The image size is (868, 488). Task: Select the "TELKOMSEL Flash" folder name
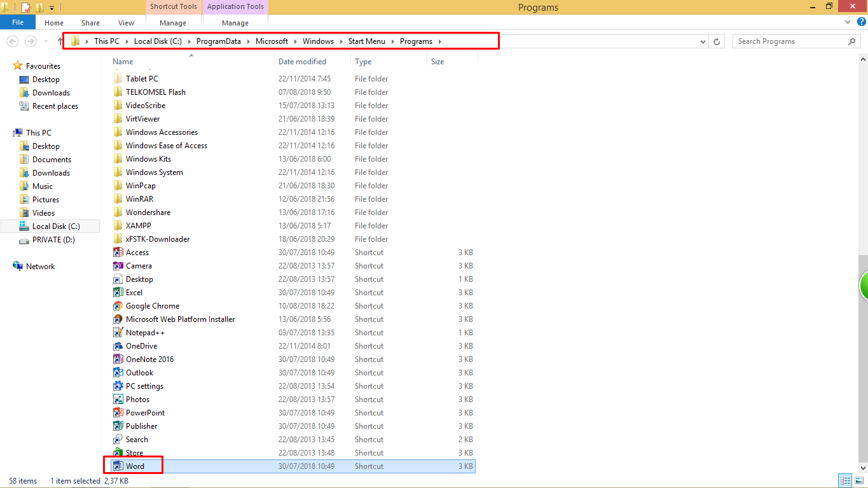pyautogui.click(x=156, y=92)
